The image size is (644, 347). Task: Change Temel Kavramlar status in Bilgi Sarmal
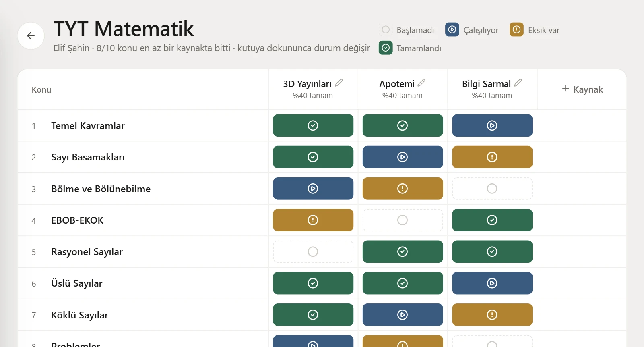(492, 125)
